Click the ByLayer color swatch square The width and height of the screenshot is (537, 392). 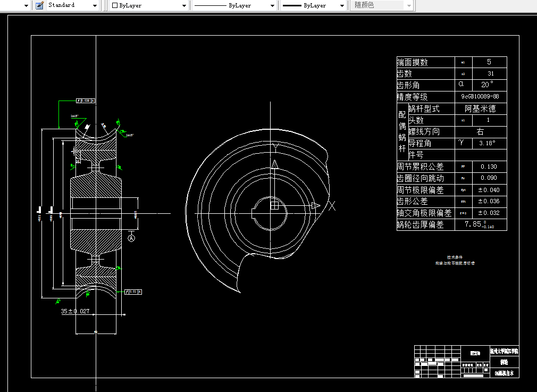[x=115, y=5]
